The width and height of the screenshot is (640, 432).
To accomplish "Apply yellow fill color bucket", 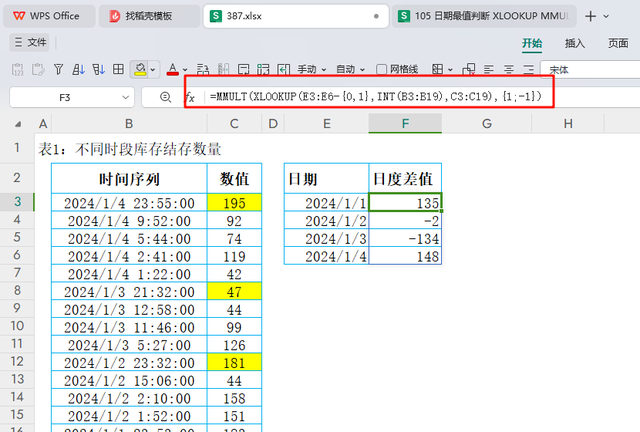I will [x=140, y=69].
